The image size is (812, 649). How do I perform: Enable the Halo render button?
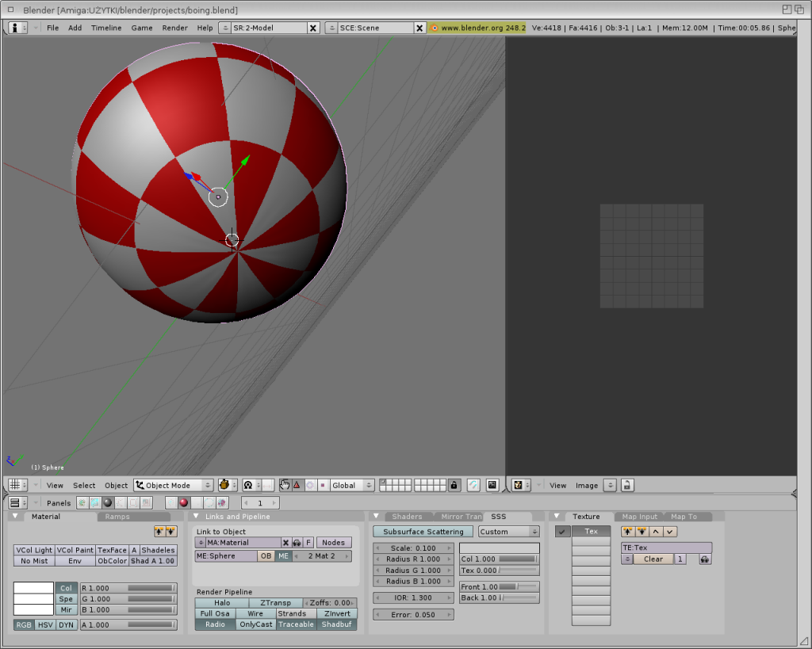click(222, 602)
